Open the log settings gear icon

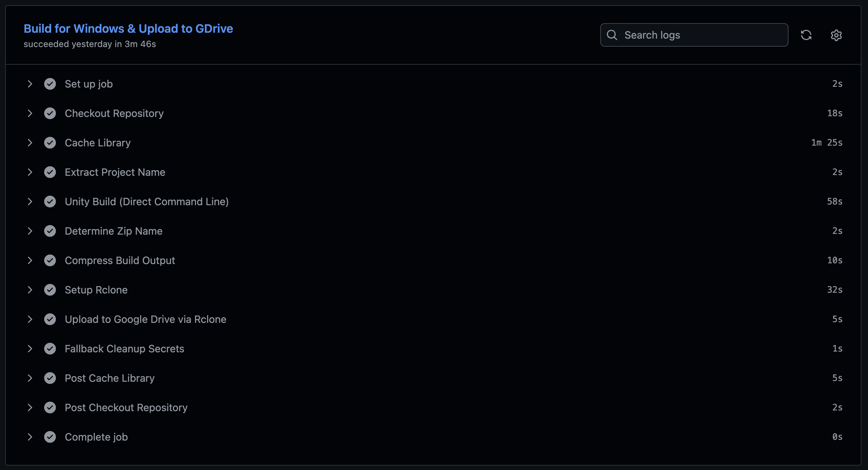[x=836, y=35]
